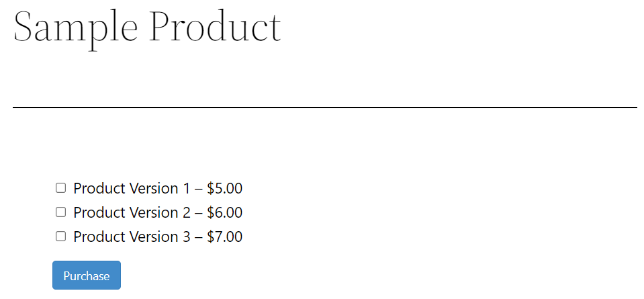This screenshot has width=644, height=299.
Task: Click the horizontal divider line below the title
Action: [324, 107]
